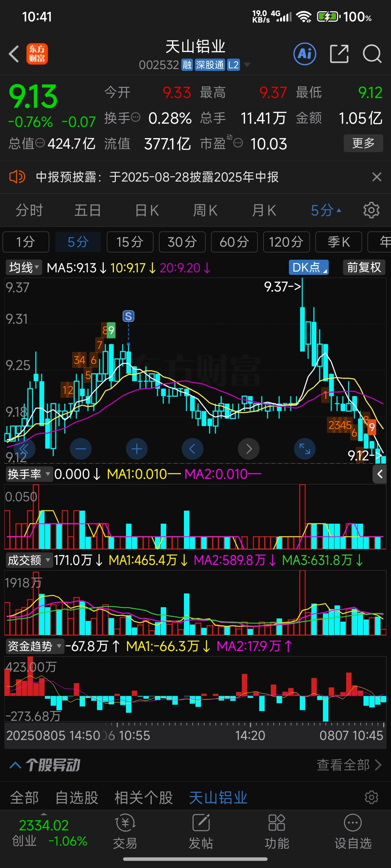Image resolution: width=391 pixels, height=868 pixels.
Task: Open the 交易 trade icon
Action: [125, 832]
